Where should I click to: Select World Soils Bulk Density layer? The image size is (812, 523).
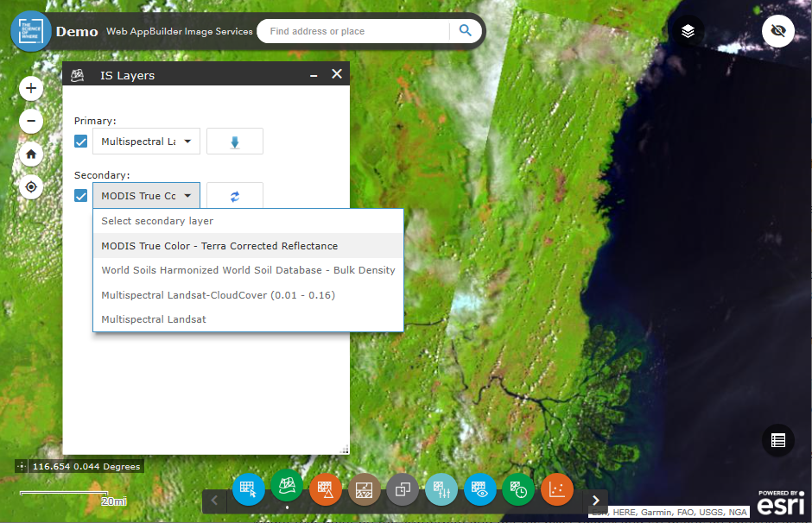[x=248, y=270]
